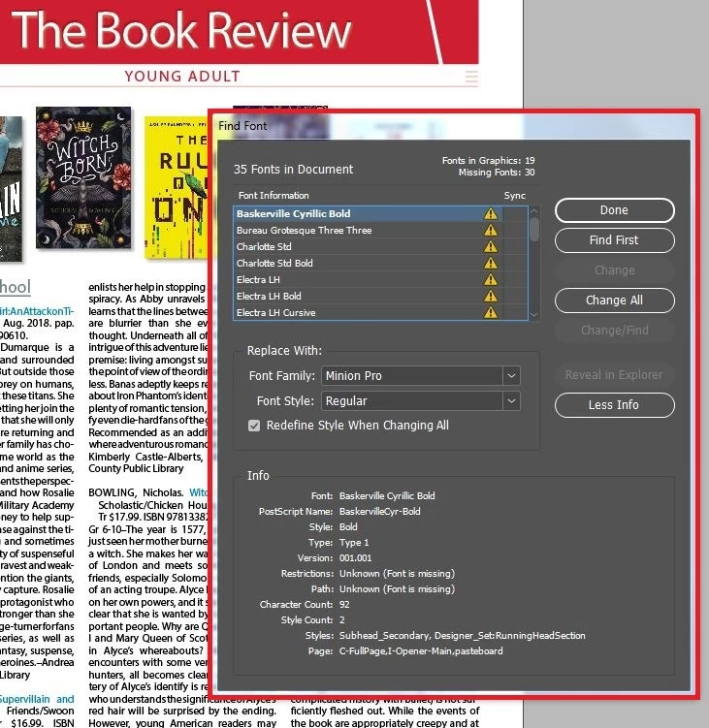Select Bureau Grotesque Three Three font row
The height and width of the screenshot is (728, 709).
pos(380,231)
